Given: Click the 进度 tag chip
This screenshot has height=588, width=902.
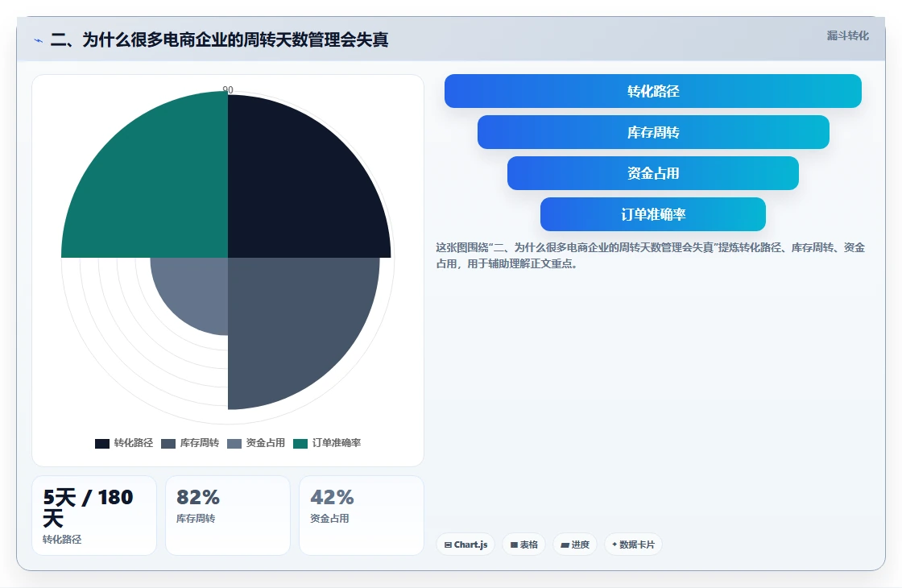Looking at the screenshot, I should coord(575,545).
